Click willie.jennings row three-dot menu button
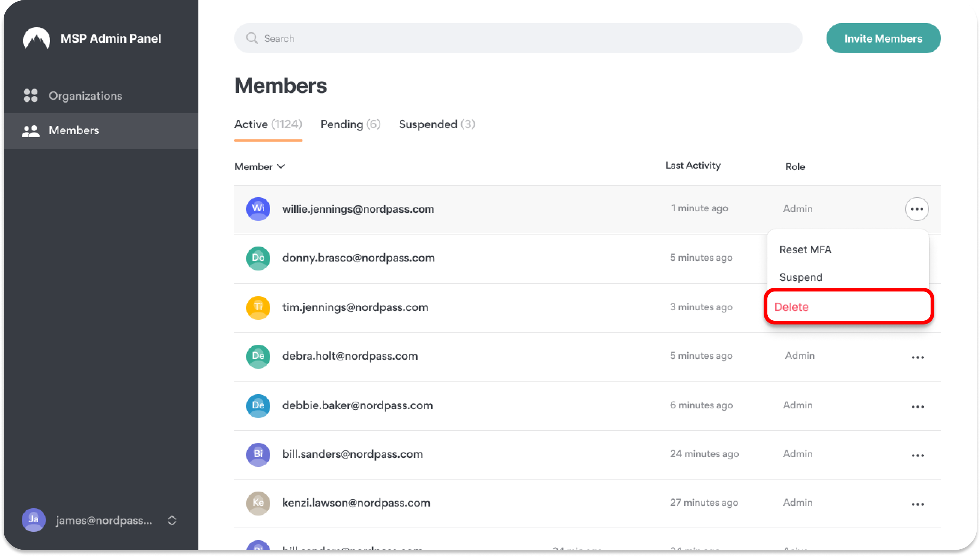This screenshot has height=556, width=980. pos(917,209)
